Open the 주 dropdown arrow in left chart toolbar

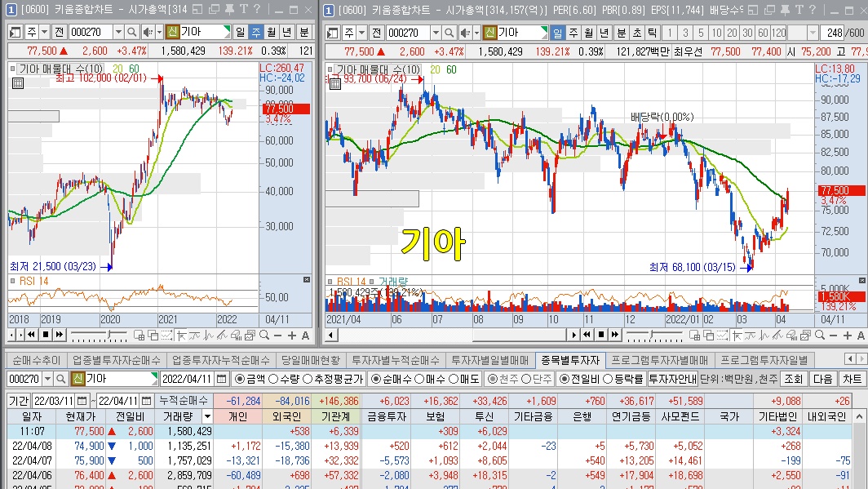point(45,32)
